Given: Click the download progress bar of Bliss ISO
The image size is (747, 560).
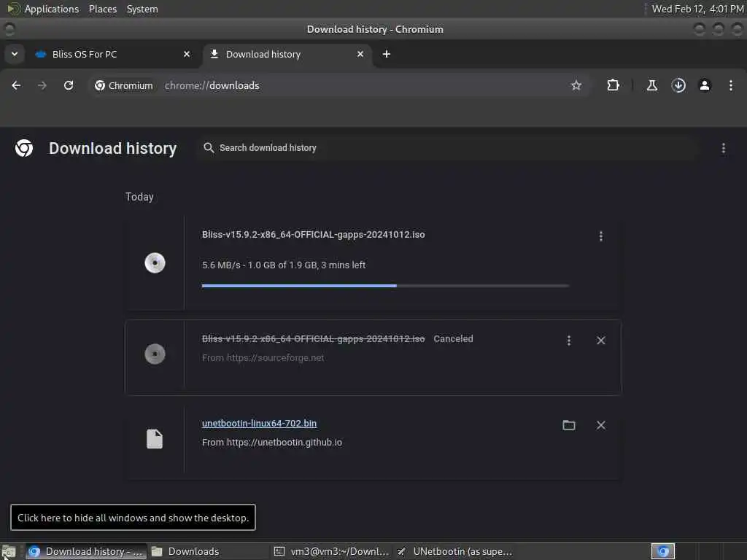Looking at the screenshot, I should (385, 286).
